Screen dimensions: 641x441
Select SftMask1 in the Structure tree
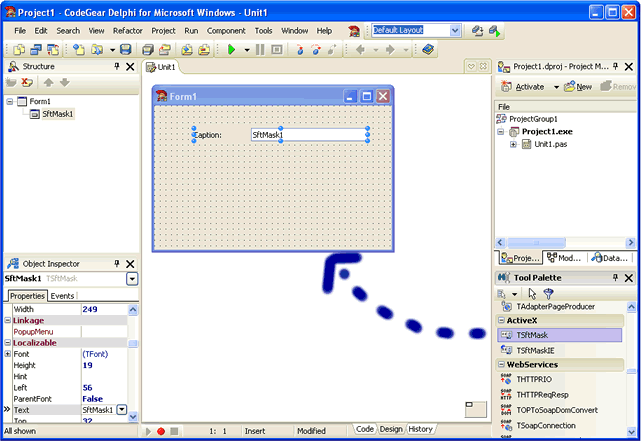58,114
